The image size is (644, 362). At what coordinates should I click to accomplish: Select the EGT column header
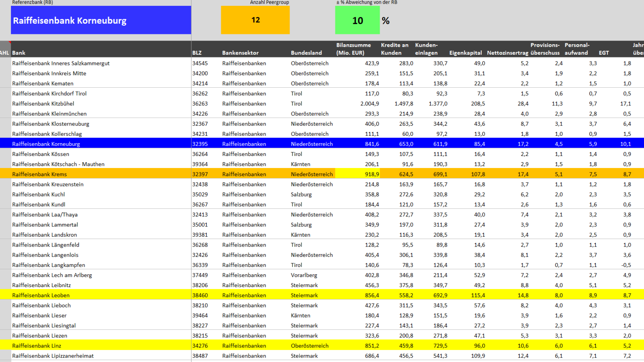[x=604, y=53]
